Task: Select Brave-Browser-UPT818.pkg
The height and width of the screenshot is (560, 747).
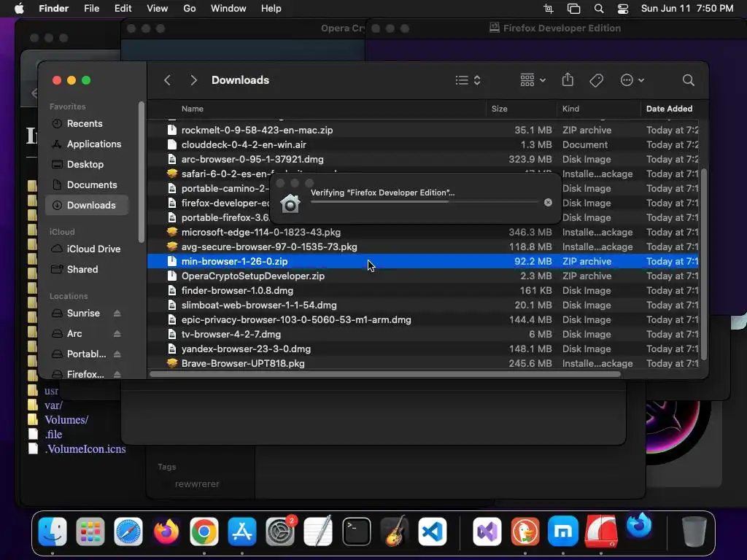Action: 423,363
